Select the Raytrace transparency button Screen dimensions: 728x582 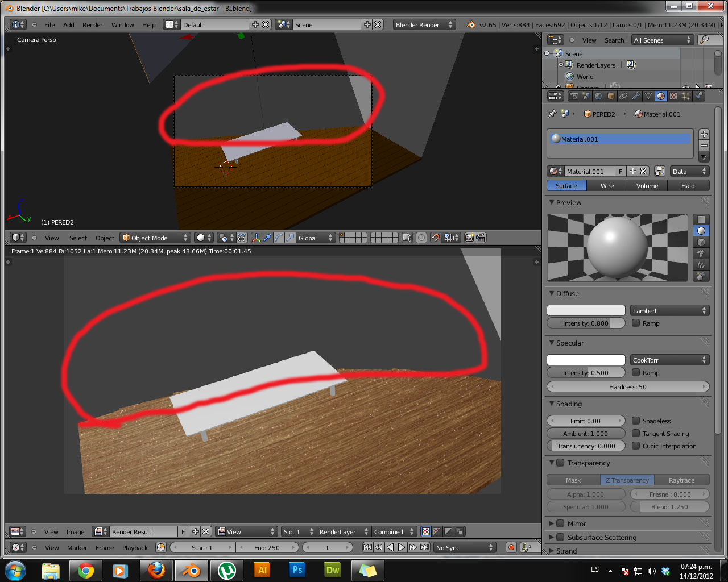click(x=682, y=480)
